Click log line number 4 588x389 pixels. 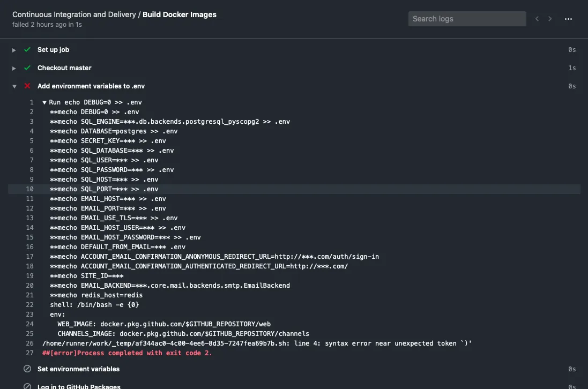32,131
